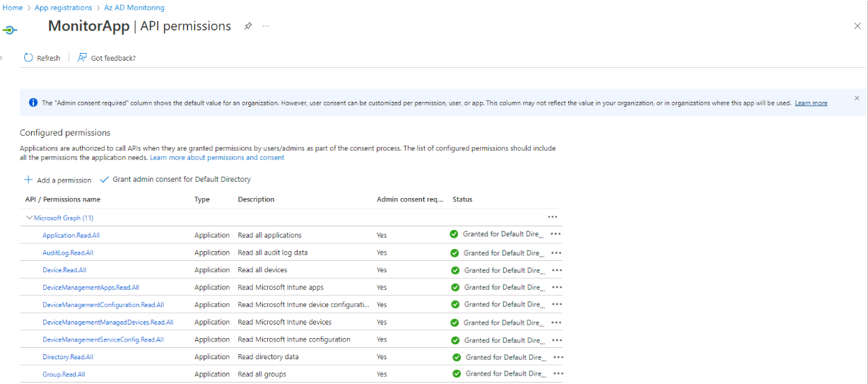
Task: Open ellipsis menu for Application.Read.All row
Action: point(556,234)
